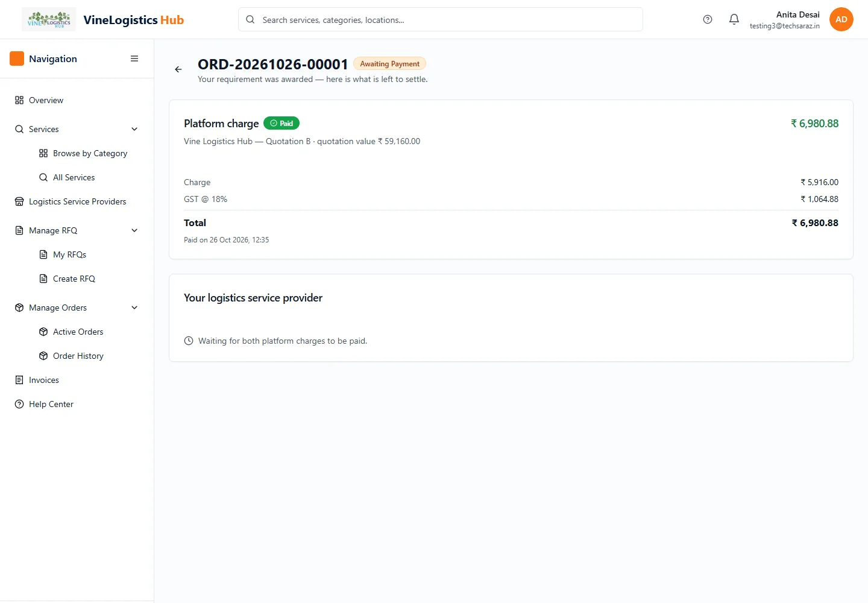Select order number ORD-20261026-00001
The height and width of the screenshot is (603, 868).
tap(273, 64)
